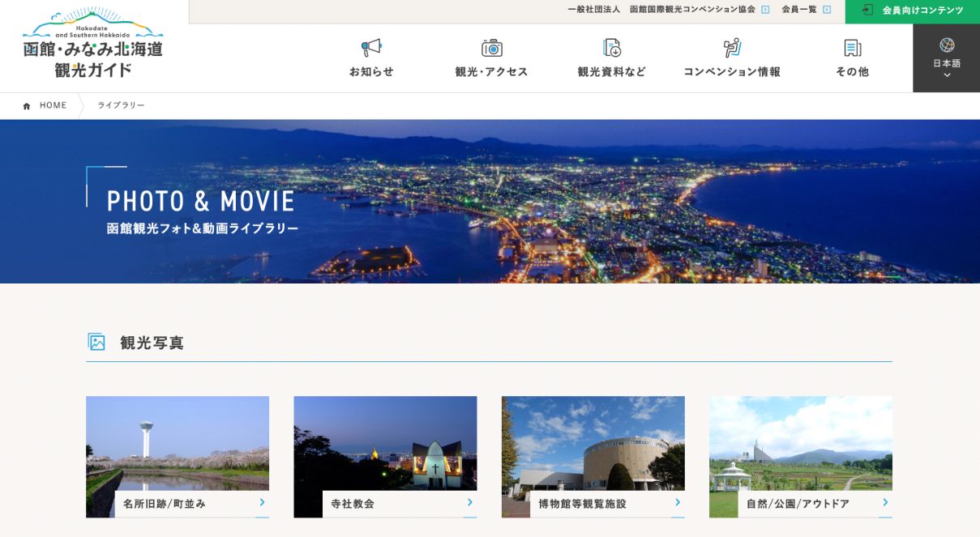Viewport: 980px width, 537px height.
Task: Click the megaphone icon above お知らせ
Action: pos(371,48)
